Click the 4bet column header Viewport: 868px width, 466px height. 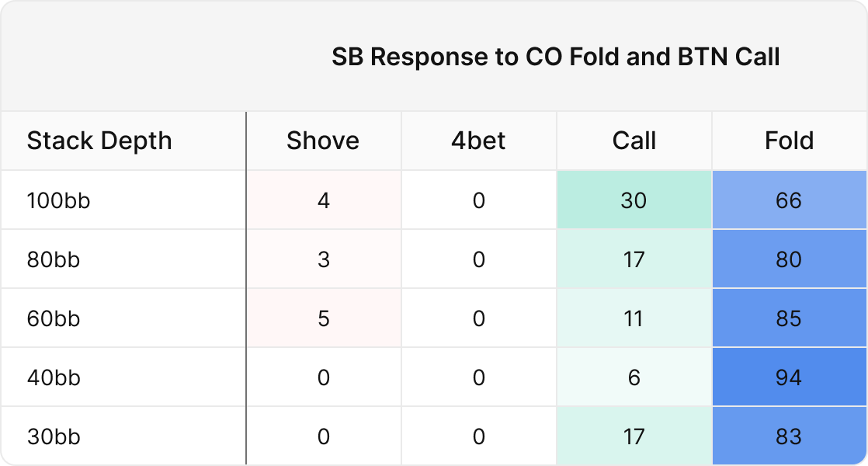pos(478,141)
